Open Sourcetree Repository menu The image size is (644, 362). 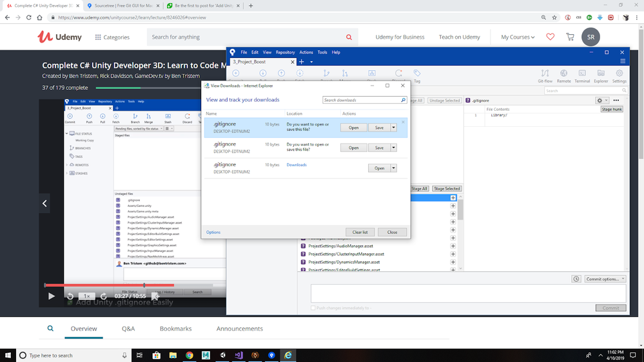(x=286, y=52)
